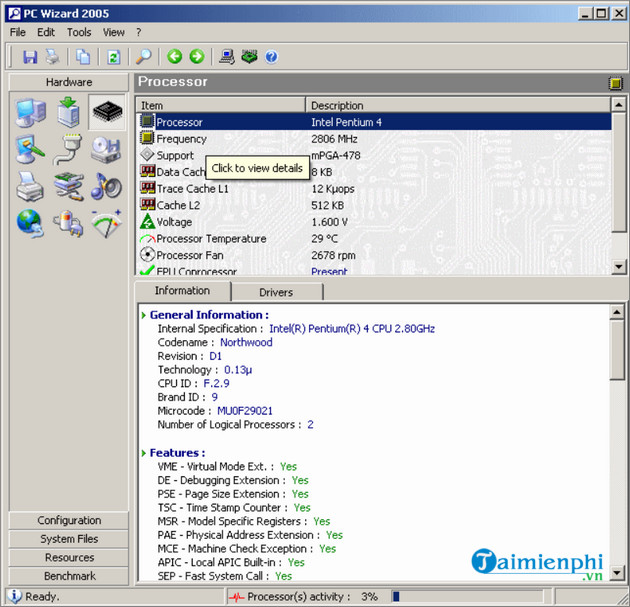
Task: Click the Processor(s) activity progress bar
Action: point(468,597)
